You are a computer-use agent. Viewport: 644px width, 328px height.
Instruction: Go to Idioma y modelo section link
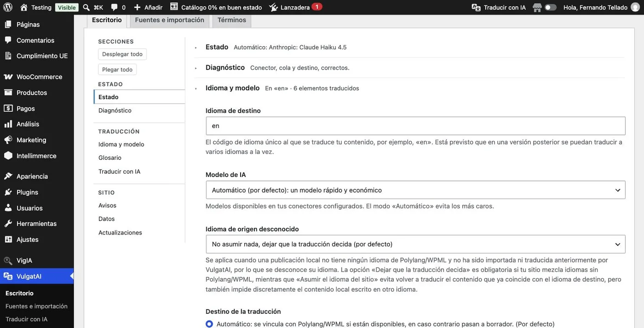click(x=121, y=144)
